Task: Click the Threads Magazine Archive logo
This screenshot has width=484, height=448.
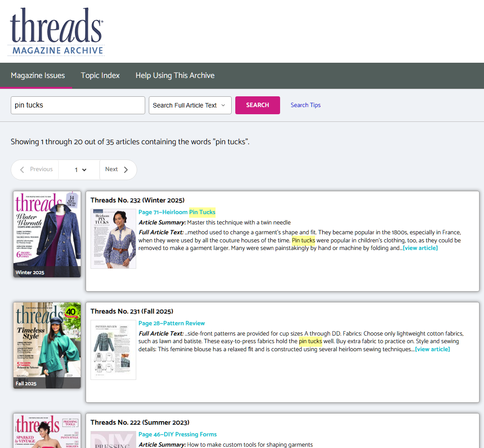Action: click(56, 30)
